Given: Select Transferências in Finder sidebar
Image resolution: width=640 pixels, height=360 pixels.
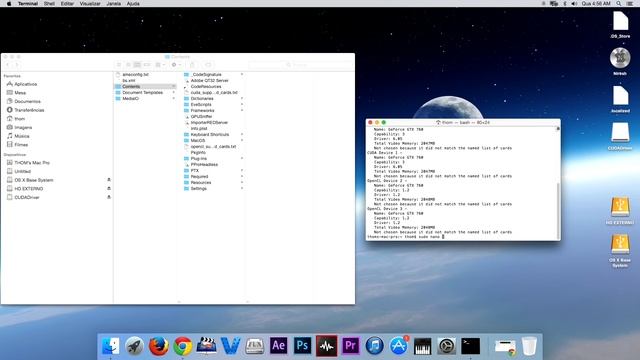Looking at the screenshot, I should (29, 110).
